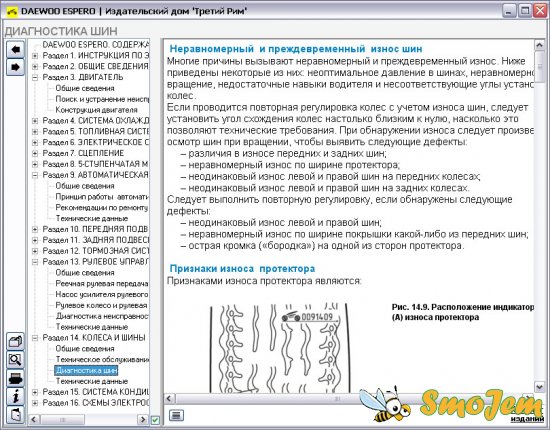The height and width of the screenshot is (430, 550).
Task: Expand Раздел 11. ЗАДНЯЯ ПОДВЕСКА node
Action: (35, 241)
